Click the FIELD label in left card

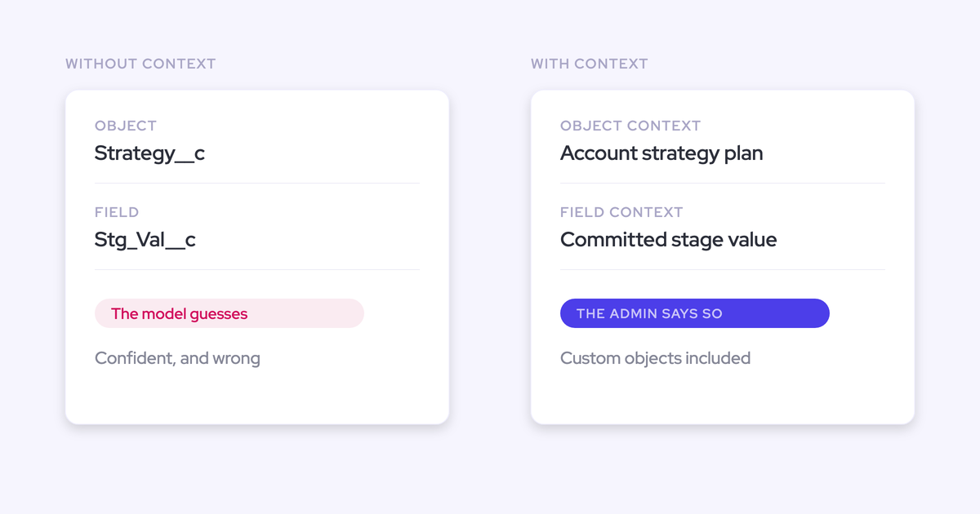pos(117,212)
